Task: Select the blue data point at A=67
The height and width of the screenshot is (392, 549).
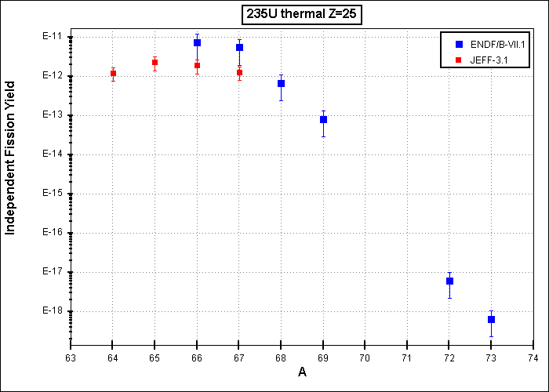Action: [x=239, y=47]
